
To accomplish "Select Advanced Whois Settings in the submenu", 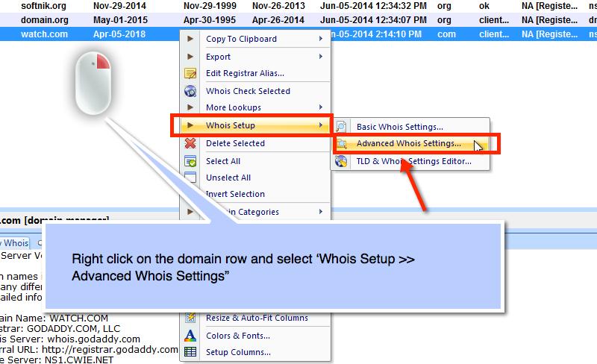I will coord(408,143).
